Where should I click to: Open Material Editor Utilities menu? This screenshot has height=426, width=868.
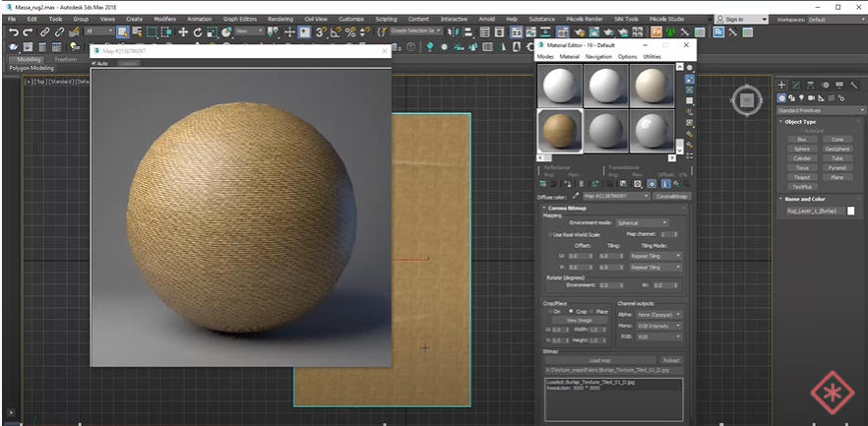click(x=652, y=56)
